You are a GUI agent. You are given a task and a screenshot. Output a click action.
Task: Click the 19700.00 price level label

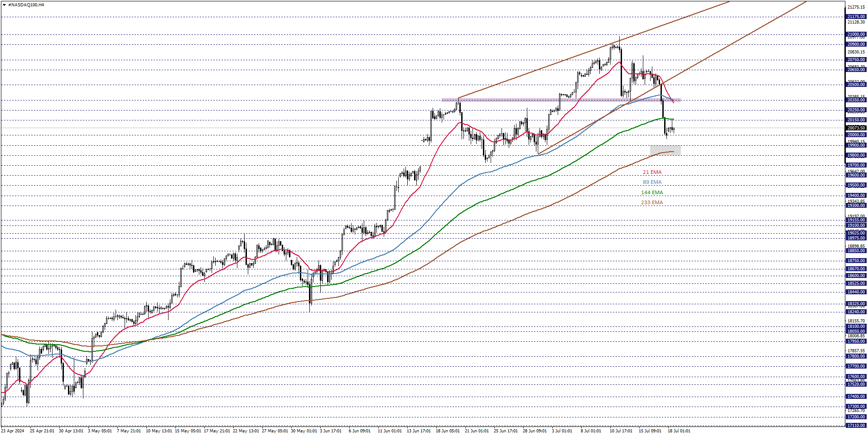click(x=856, y=165)
